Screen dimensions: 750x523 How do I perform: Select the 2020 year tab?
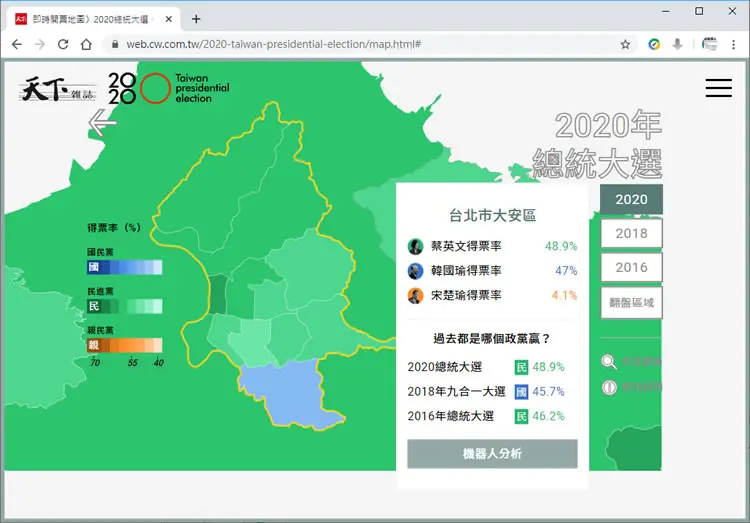tap(631, 199)
